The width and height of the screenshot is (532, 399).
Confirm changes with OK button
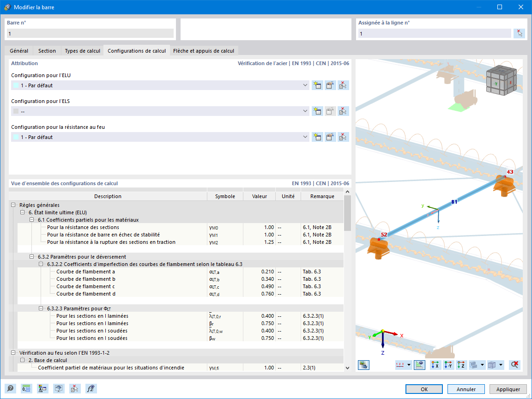(x=423, y=389)
